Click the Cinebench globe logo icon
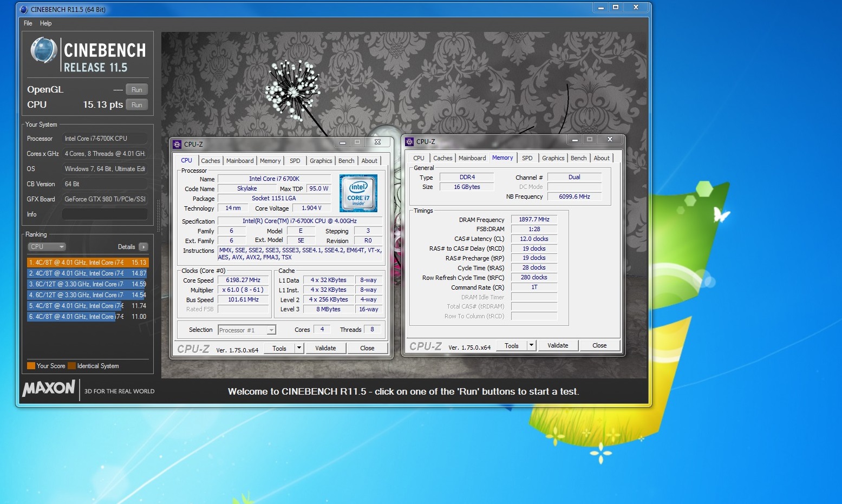This screenshot has height=504, width=842. click(x=43, y=50)
